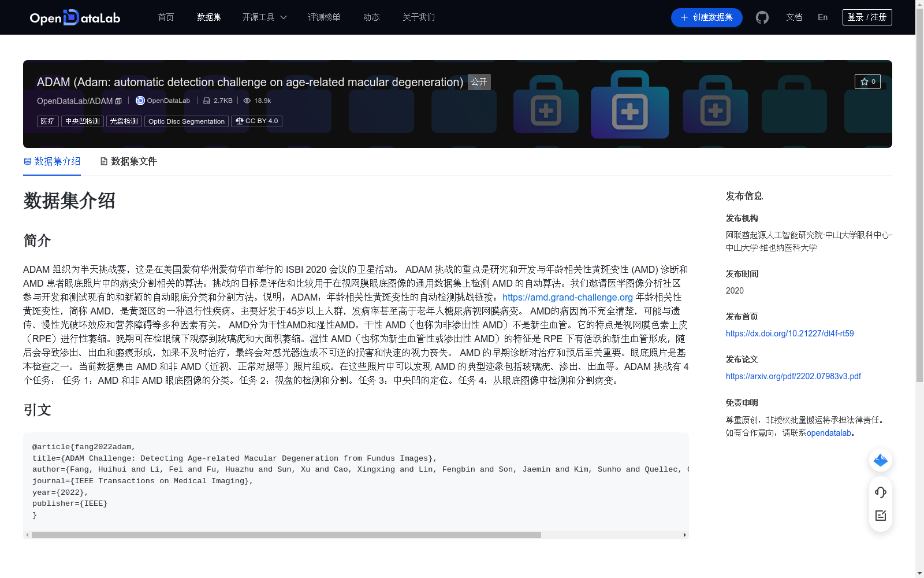Click the OpenDataLab/ADAM dataset path text
The width and height of the screenshot is (924, 578).
(x=75, y=101)
